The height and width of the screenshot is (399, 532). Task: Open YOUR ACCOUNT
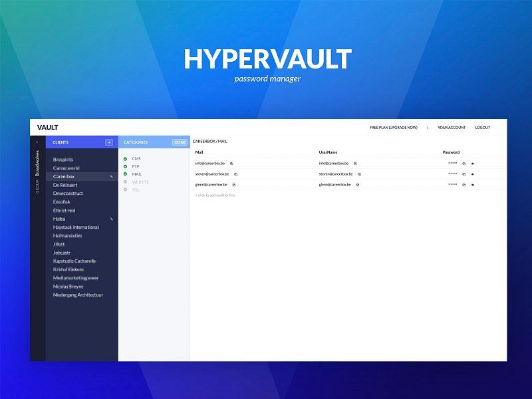[x=452, y=127]
